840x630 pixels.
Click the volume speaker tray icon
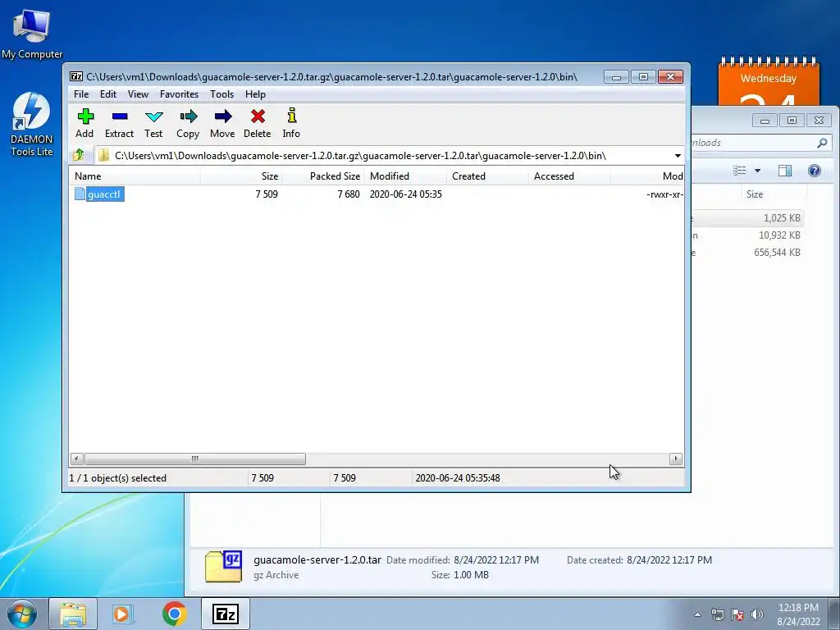click(x=757, y=614)
